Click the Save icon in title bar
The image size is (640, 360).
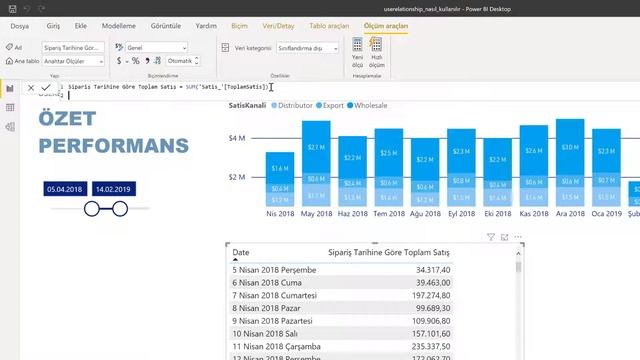tap(12, 9)
